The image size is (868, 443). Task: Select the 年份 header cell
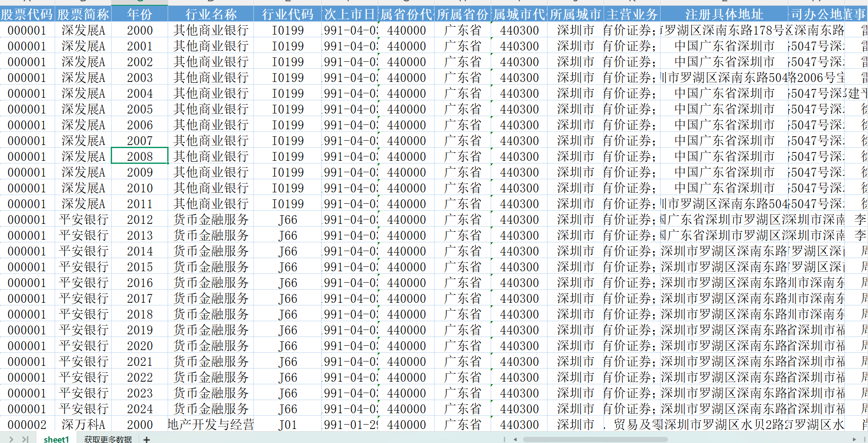point(140,14)
